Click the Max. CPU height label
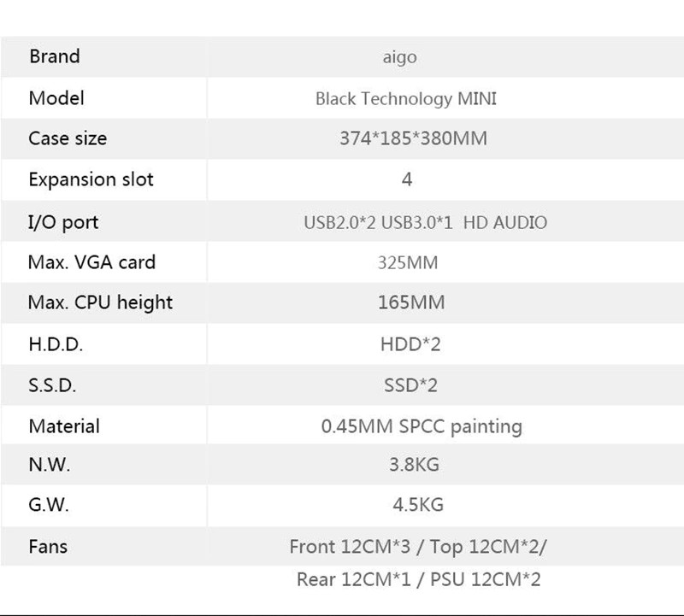 pyautogui.click(x=101, y=302)
